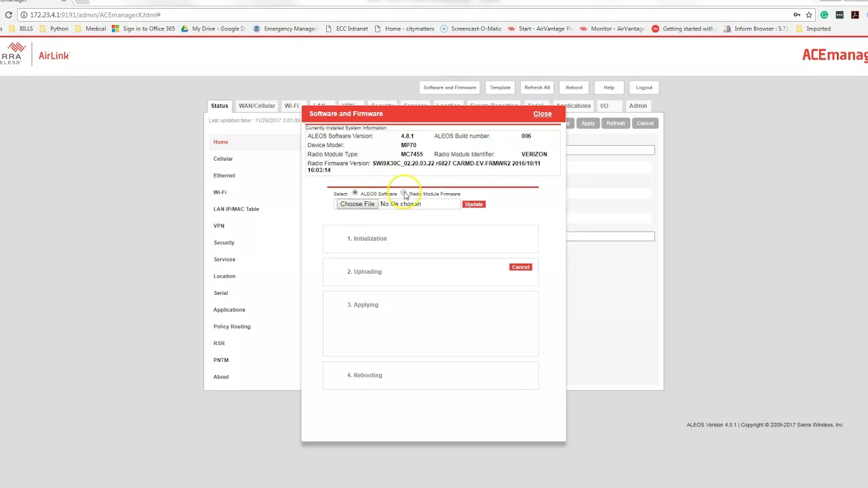Click the Choose File button

click(x=357, y=204)
